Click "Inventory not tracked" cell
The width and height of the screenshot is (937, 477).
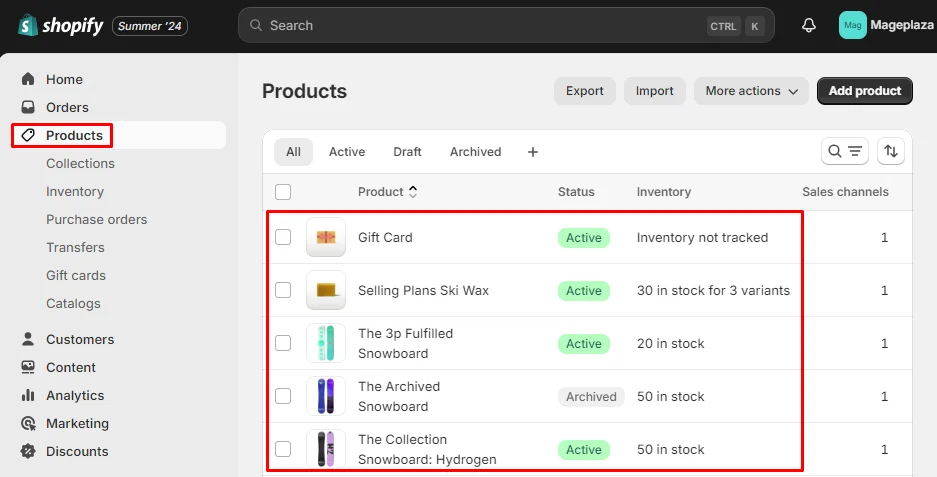[x=702, y=237]
